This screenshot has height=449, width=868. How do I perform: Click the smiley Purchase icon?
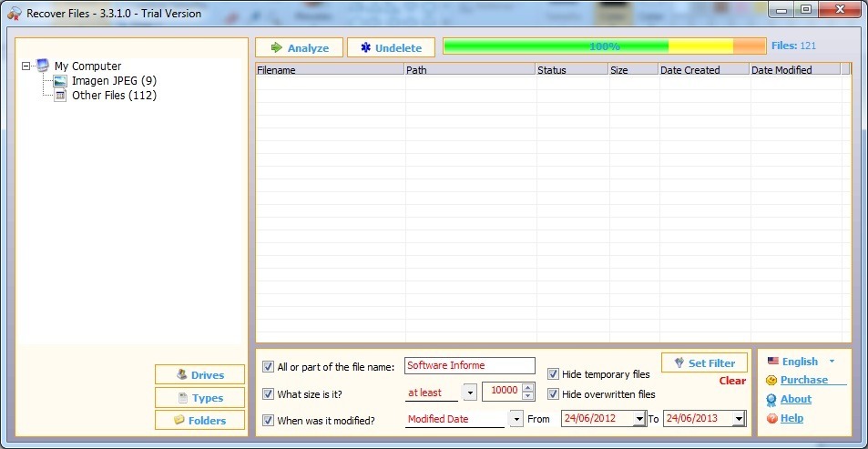click(771, 381)
